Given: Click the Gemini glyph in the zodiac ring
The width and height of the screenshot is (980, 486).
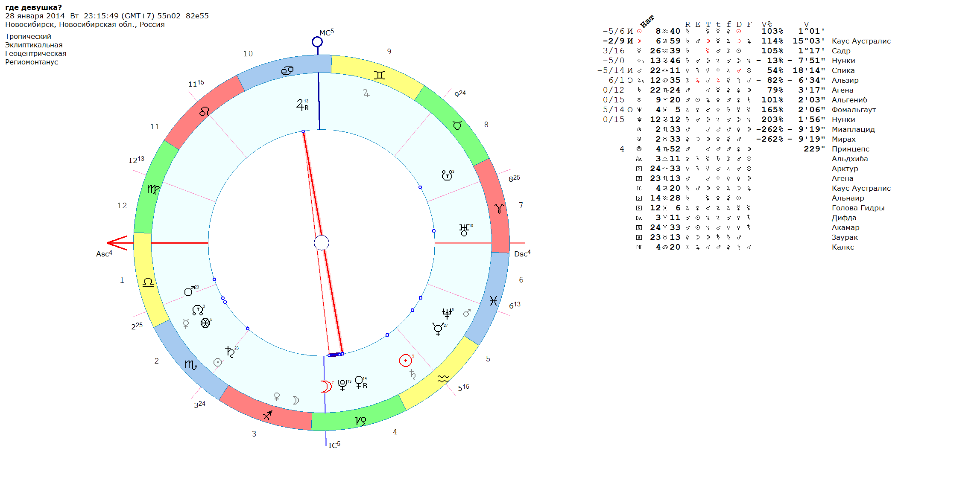Looking at the screenshot, I should [x=380, y=75].
